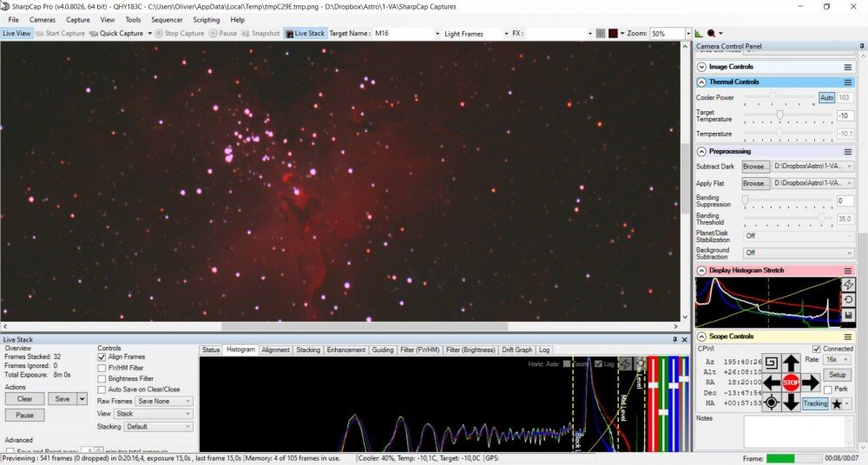Click the spiral search scope button
868x465 pixels.
pyautogui.click(x=771, y=363)
